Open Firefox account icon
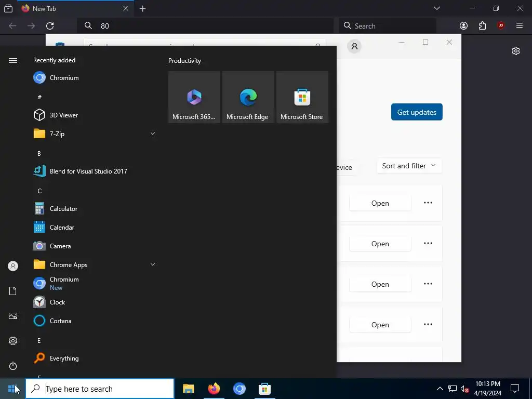 tap(463, 26)
